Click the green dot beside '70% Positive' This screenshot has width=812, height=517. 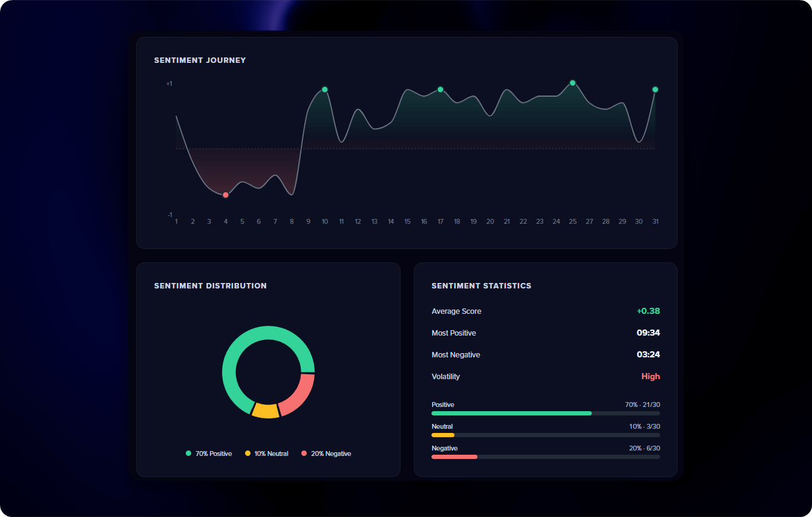tap(188, 453)
